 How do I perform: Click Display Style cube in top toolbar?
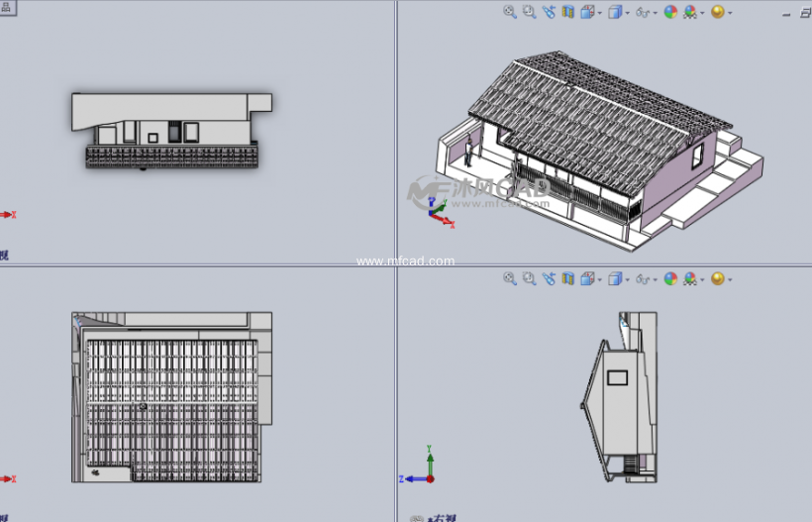[615, 12]
